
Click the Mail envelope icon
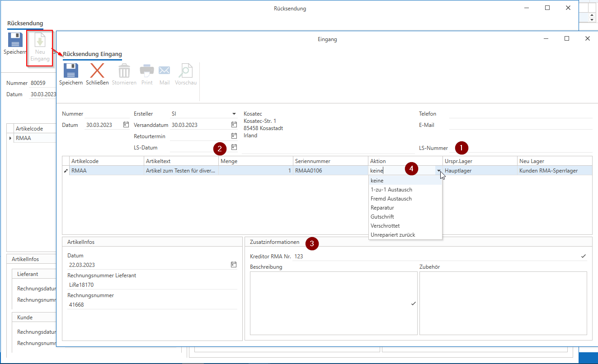coord(164,71)
